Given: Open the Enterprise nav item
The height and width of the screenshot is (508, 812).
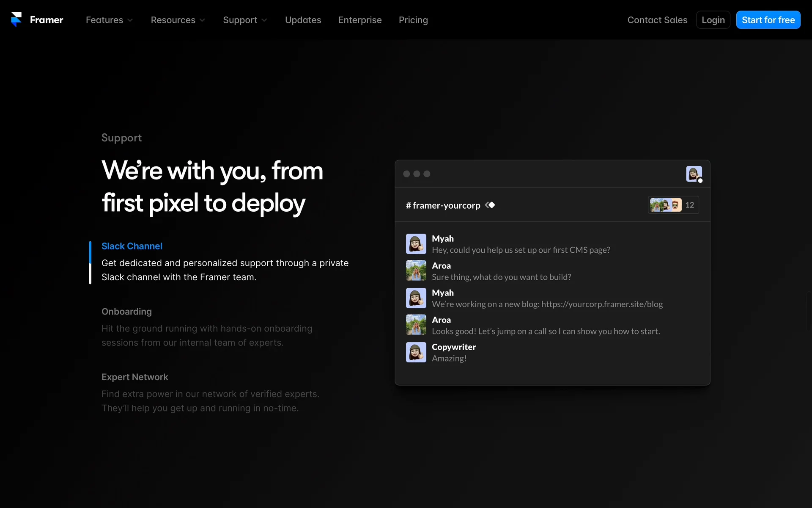Looking at the screenshot, I should point(359,20).
